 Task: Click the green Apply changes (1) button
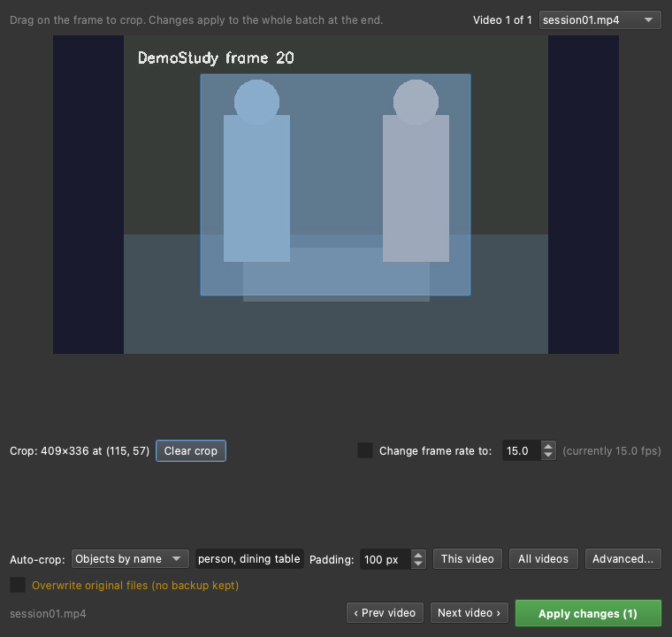pyautogui.click(x=588, y=613)
